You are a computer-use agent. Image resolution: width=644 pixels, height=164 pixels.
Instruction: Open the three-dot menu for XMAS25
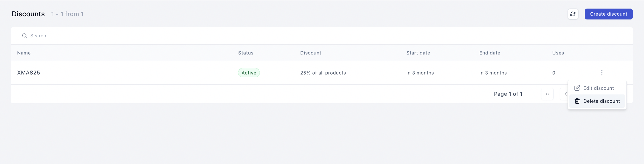pos(602,73)
